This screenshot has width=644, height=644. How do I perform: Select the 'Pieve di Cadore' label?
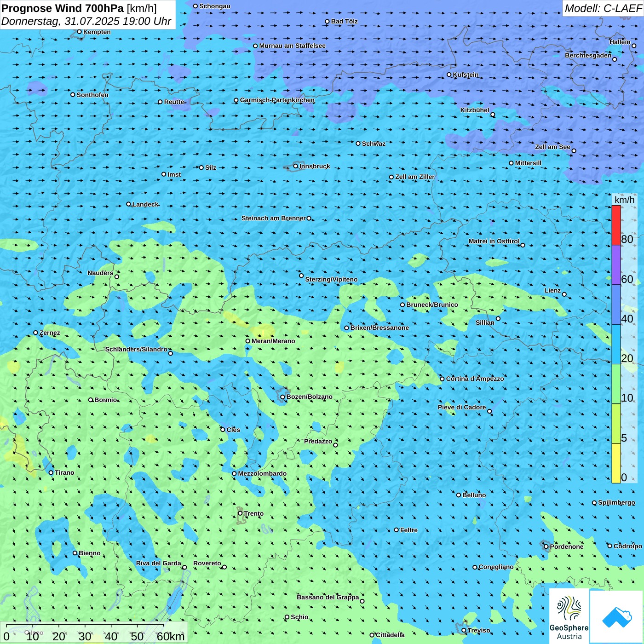(x=462, y=407)
